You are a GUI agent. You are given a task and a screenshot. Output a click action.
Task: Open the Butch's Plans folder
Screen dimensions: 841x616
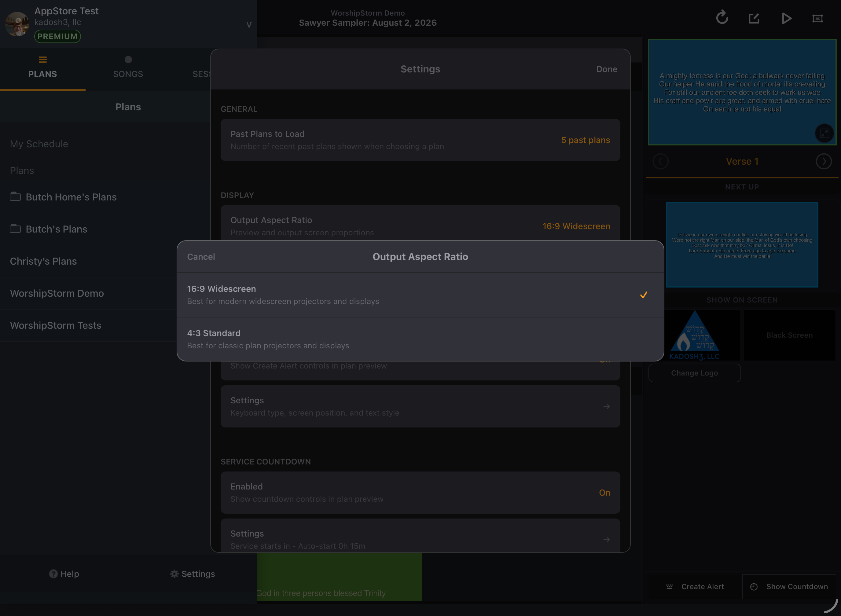point(105,229)
